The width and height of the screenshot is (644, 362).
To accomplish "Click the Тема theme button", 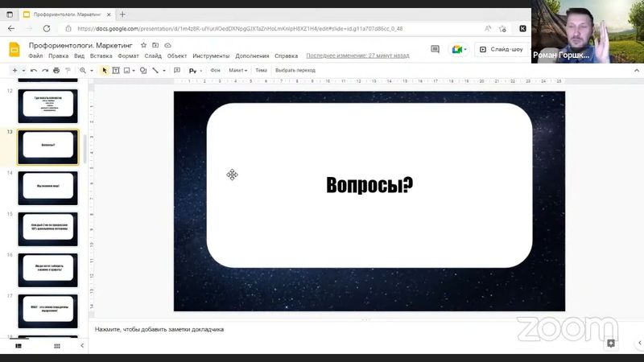I will pos(261,70).
